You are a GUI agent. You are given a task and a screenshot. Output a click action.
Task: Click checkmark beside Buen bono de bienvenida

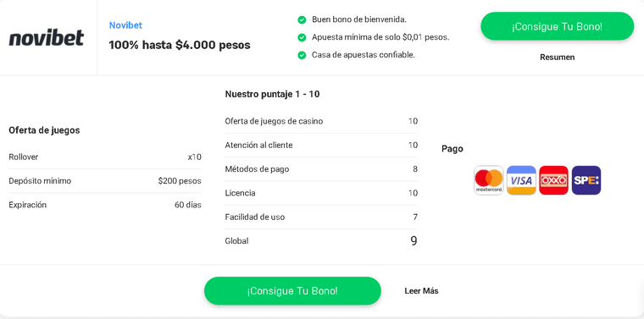pos(302,19)
